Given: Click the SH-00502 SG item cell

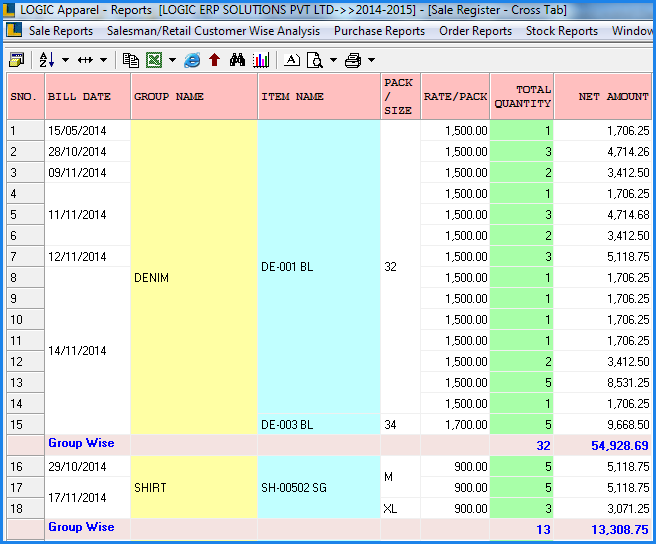Looking at the screenshot, I should pyautogui.click(x=319, y=488).
